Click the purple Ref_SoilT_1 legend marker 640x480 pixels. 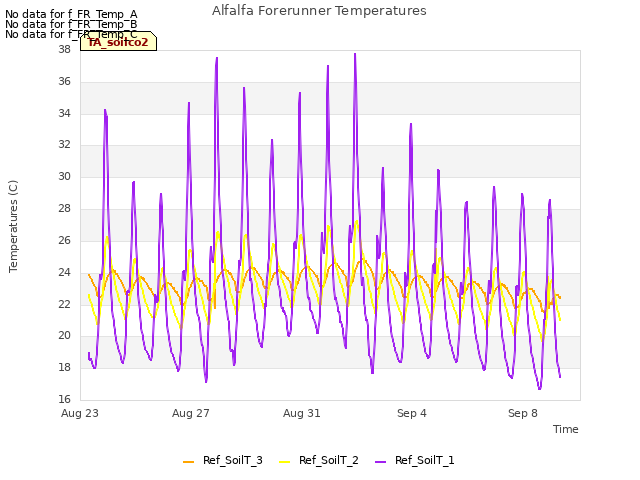(380, 462)
